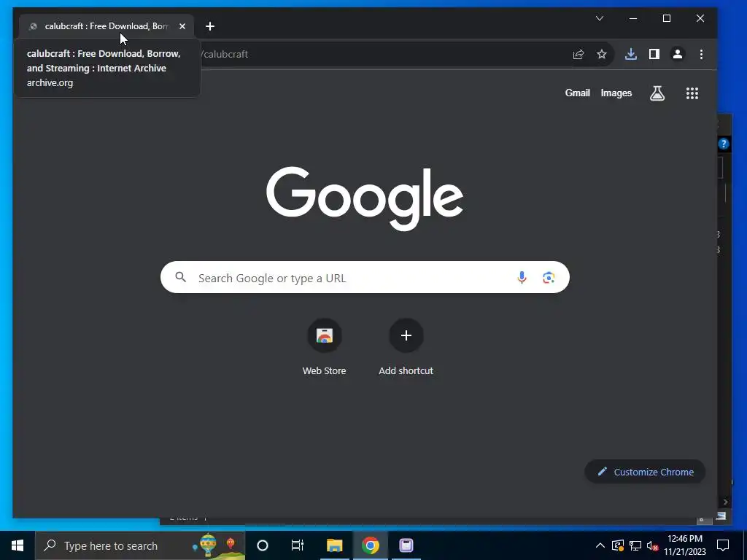
Task: Click the muted volume tray icon
Action: coord(653,545)
